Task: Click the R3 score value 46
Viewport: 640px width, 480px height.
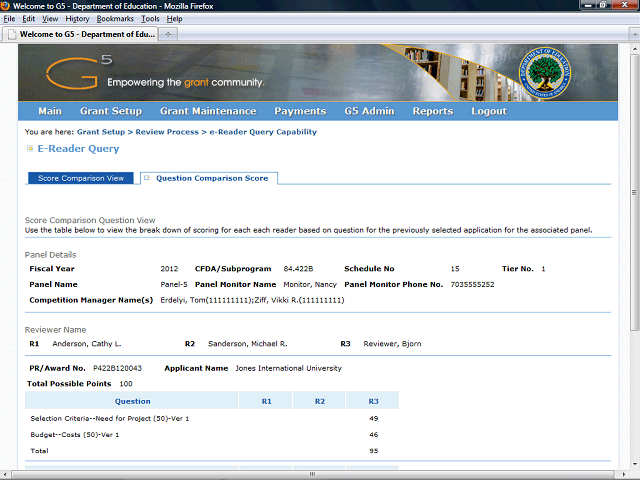Action: 373,435
